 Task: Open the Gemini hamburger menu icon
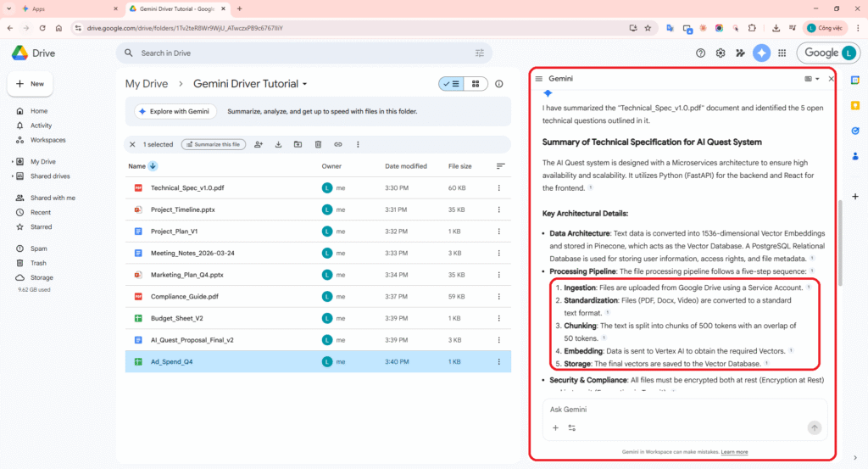[538, 78]
